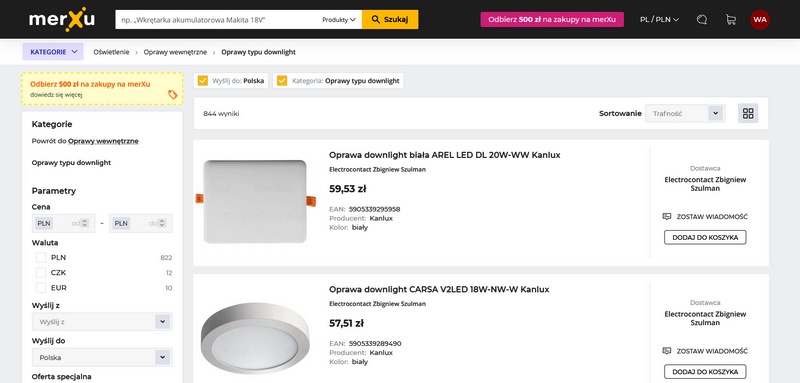Viewport: 800px width, 383px height.
Task: Add AREL LED product to cart
Action: click(x=705, y=237)
